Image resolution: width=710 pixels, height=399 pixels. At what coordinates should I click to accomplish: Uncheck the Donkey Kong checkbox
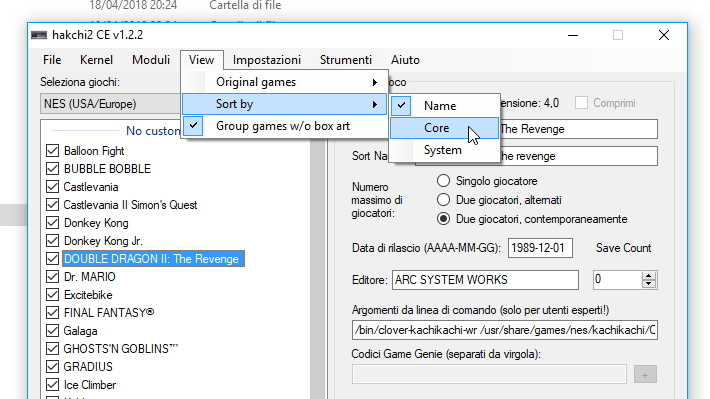pos(53,223)
